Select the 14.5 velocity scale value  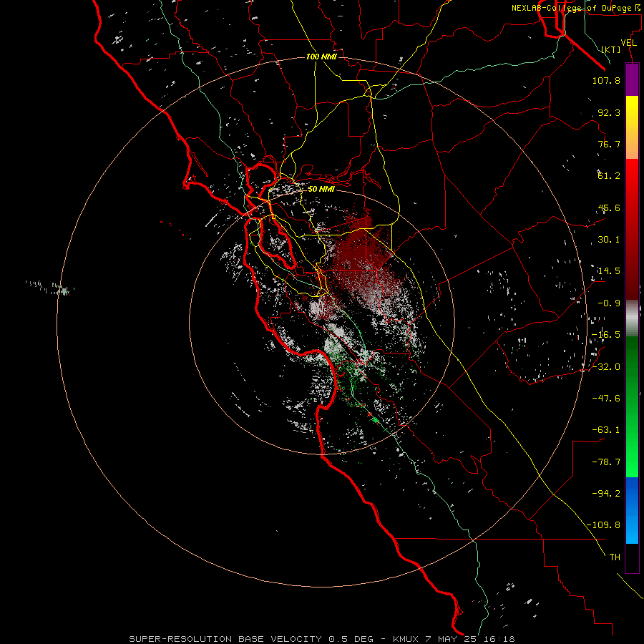pos(609,271)
